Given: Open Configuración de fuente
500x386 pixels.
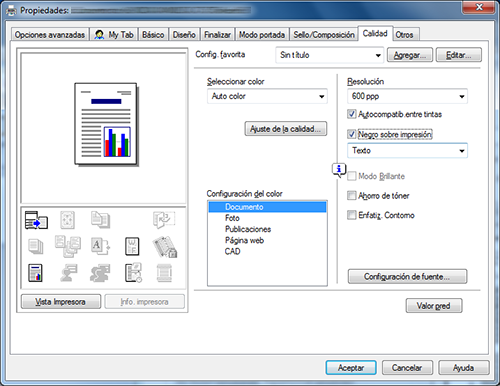Looking at the screenshot, I should click(x=407, y=277).
